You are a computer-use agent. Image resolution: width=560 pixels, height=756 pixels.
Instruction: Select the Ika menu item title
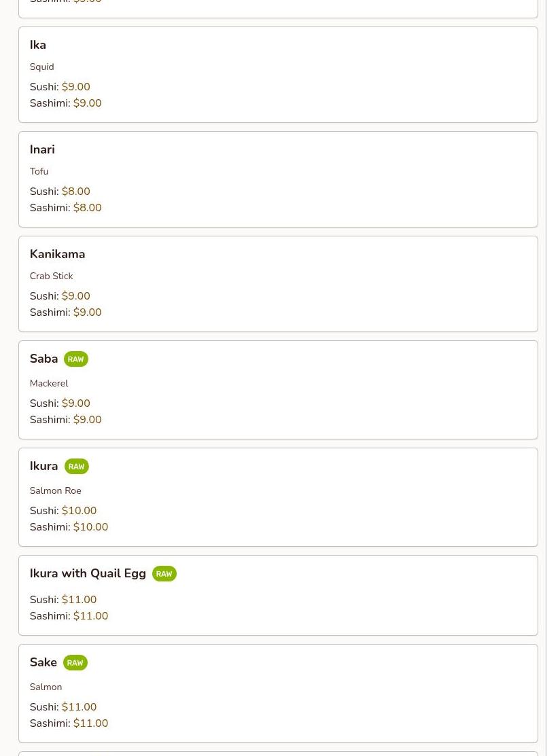click(x=38, y=45)
